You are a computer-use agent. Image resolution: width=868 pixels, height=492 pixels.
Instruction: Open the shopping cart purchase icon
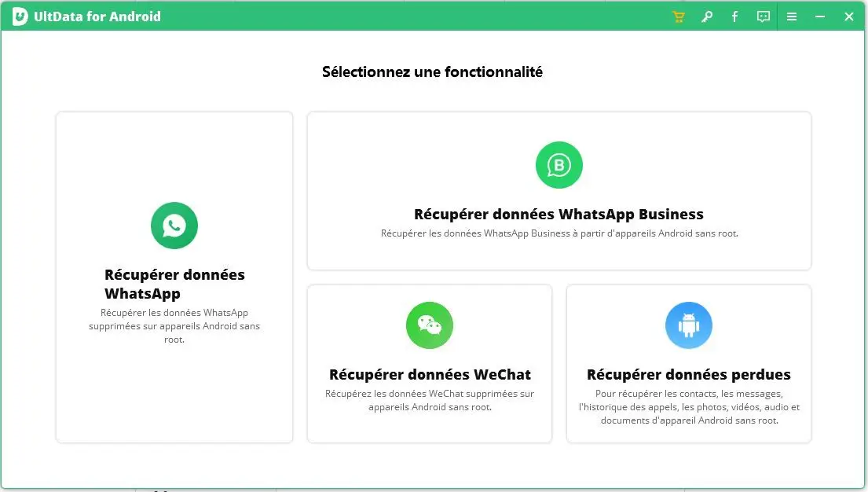pos(679,17)
